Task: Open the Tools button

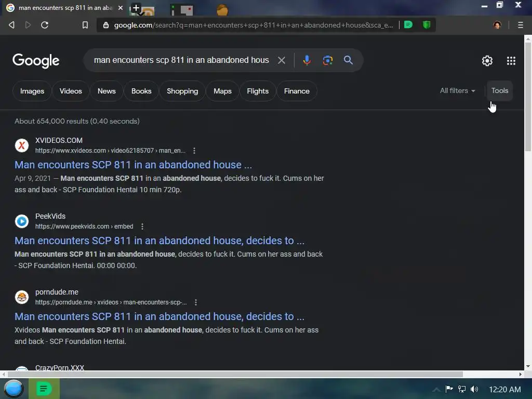Action: click(x=499, y=90)
